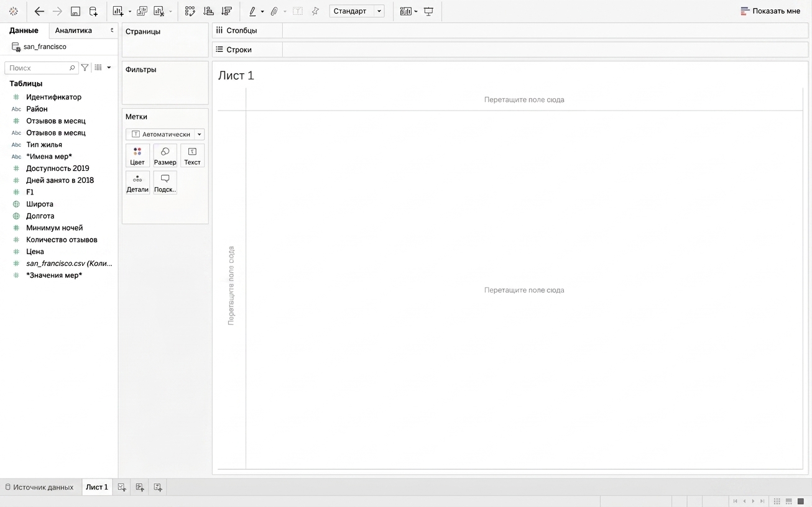This screenshot has width=812, height=507.
Task: Open the highlight dropdown arrow
Action: click(x=262, y=12)
